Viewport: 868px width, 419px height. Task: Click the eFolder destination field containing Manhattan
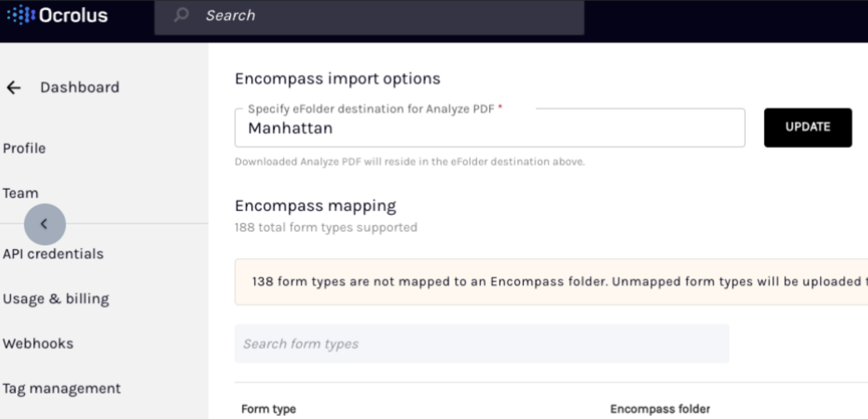pos(489,129)
